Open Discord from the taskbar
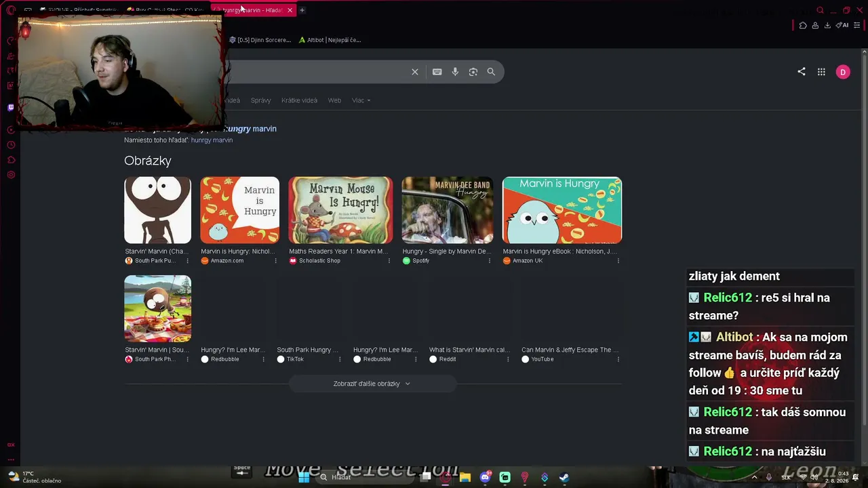Viewport: 868px width, 488px height. [x=485, y=477]
